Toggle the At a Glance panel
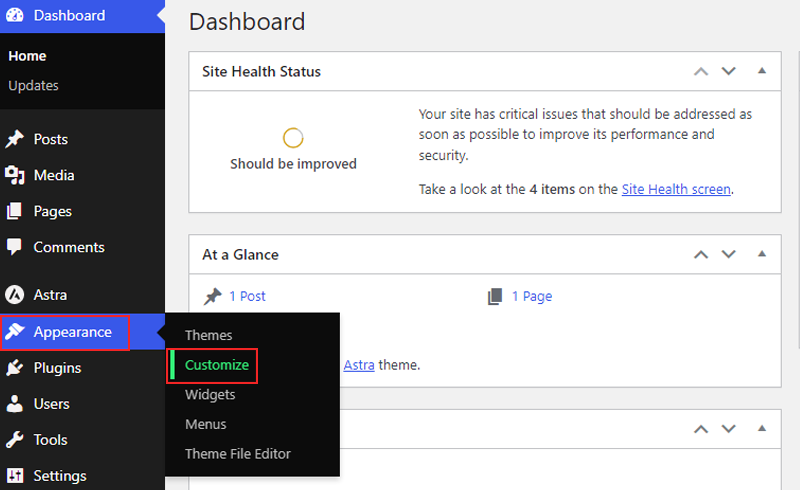Screen dimensions: 800x490 (x=762, y=254)
